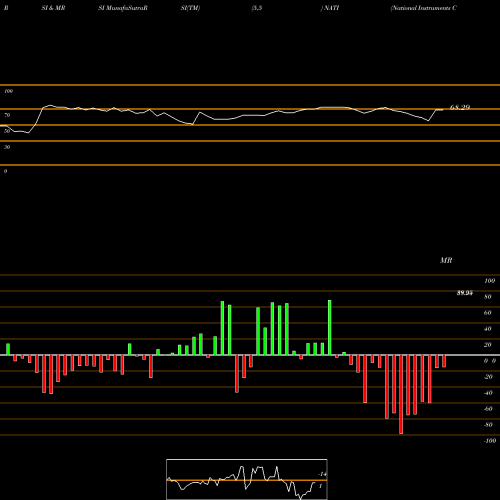500x500 pixels.
Task: Click the '-14' label in the mini chart
Action: coord(322,474)
